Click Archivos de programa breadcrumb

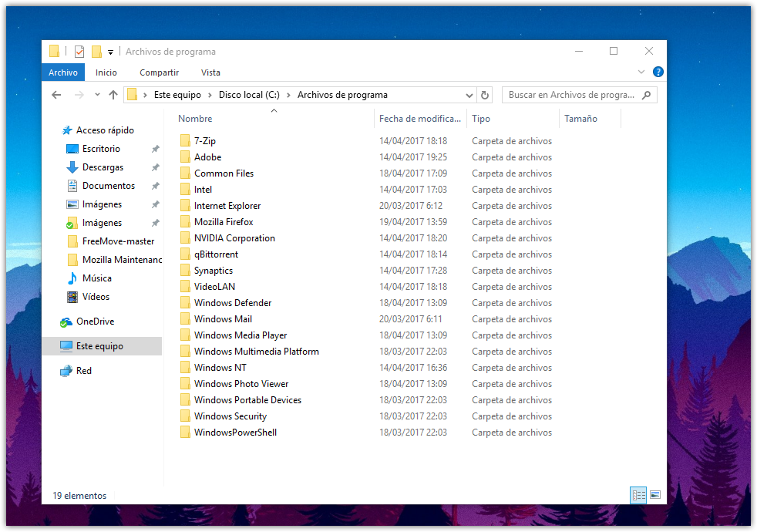pos(342,95)
